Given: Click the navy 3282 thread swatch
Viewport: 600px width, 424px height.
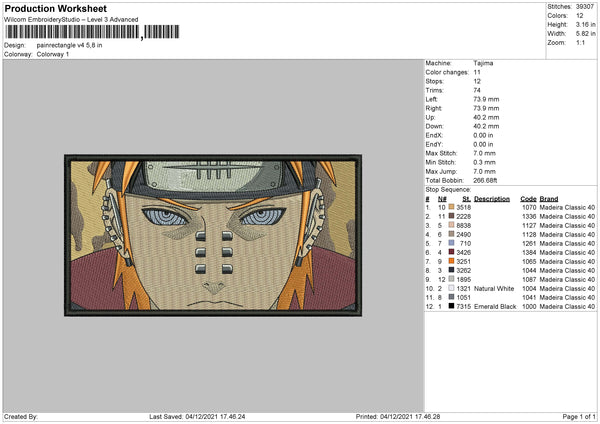Looking at the screenshot, I should coord(451,270).
